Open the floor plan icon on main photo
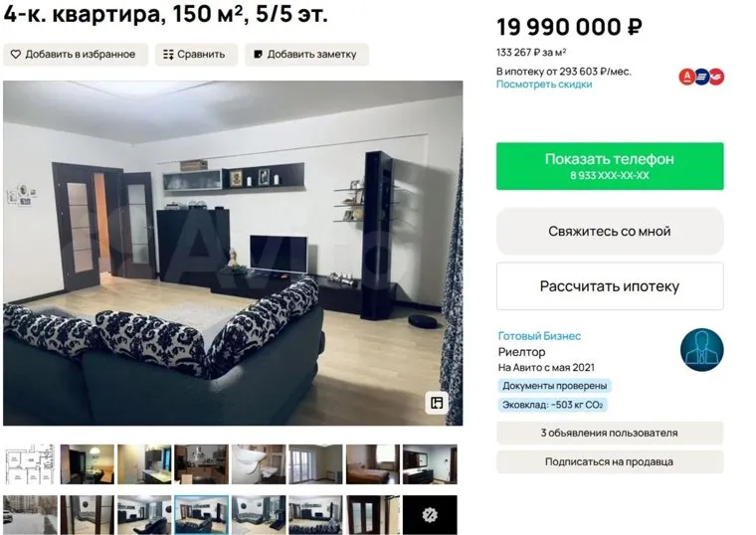The image size is (756, 535). tap(437, 403)
